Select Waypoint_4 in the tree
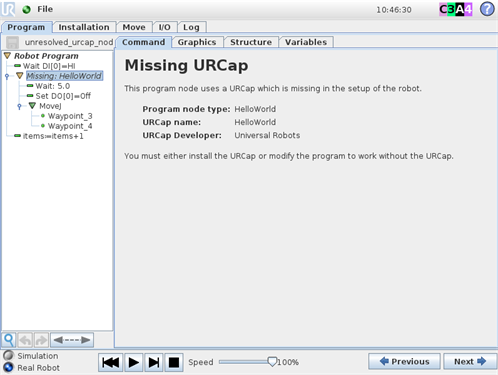Screen dimensions: 498x375 (x=70, y=126)
